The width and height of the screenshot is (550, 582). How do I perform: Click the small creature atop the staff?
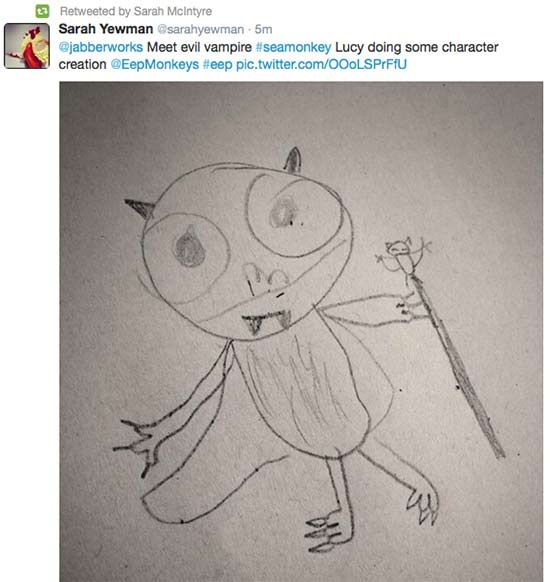[x=403, y=256]
